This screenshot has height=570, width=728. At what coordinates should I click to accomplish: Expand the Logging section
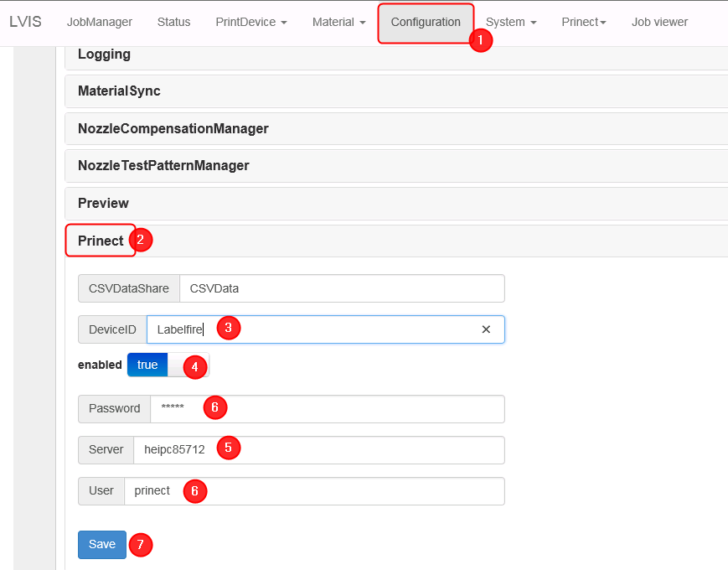click(x=104, y=54)
